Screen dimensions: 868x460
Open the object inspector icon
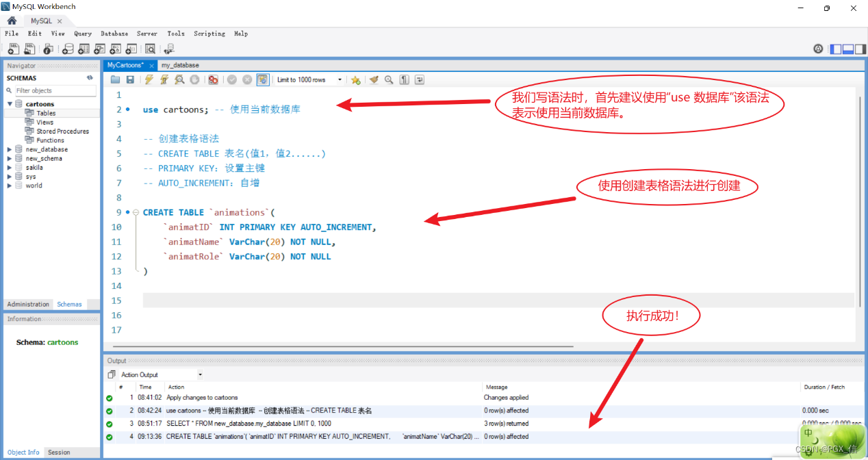click(48, 49)
